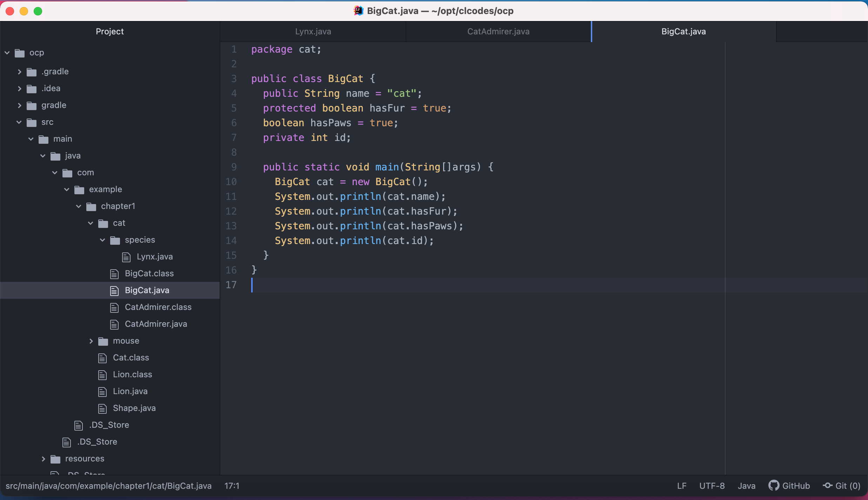Change the LF line ending setting
Viewport: 868px width, 500px height.
(681, 486)
